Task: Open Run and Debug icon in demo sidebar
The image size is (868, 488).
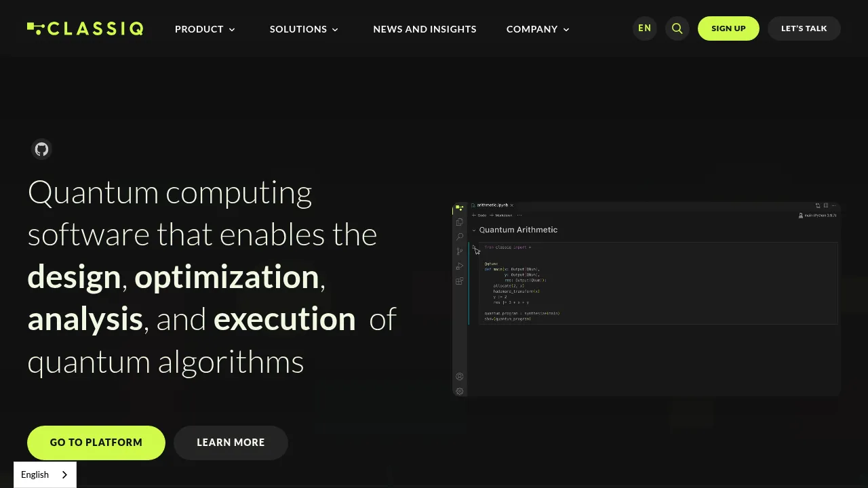Action: pos(460,266)
